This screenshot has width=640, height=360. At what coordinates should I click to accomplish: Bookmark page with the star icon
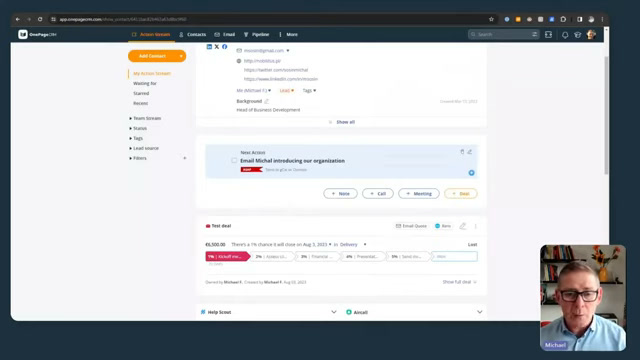[491, 19]
